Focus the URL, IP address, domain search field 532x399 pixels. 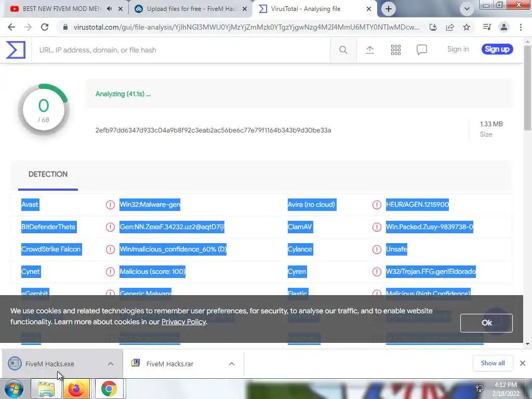180,50
